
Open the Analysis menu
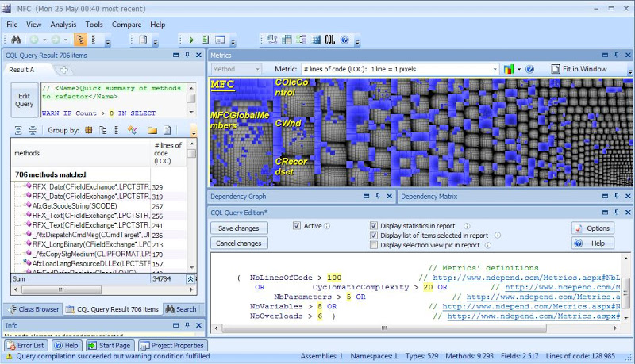pyautogui.click(x=63, y=25)
